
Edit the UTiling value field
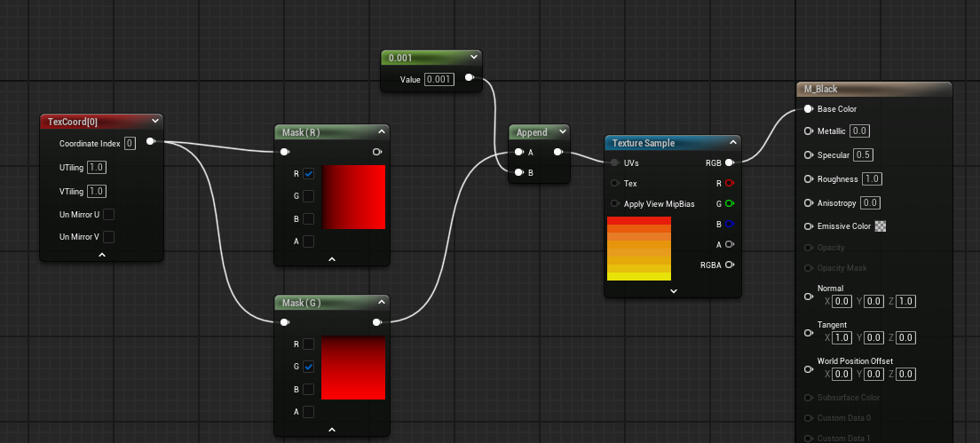pos(96,168)
